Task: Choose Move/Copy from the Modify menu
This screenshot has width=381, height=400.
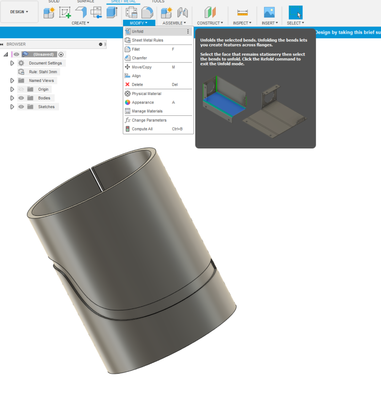Action: coord(158,67)
